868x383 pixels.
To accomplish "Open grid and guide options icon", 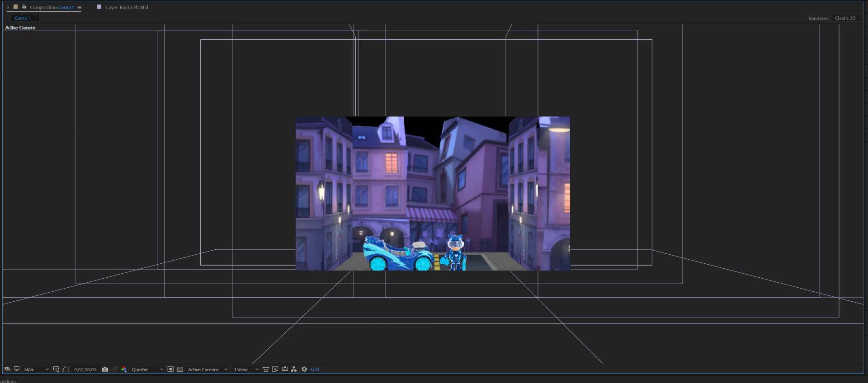I will (x=56, y=369).
